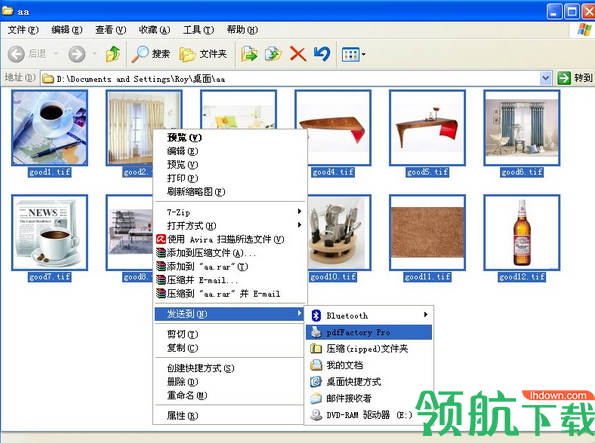Viewport: 595px width, 443px height.
Task: Open the 文件(F) menu
Action: pyautogui.click(x=23, y=30)
